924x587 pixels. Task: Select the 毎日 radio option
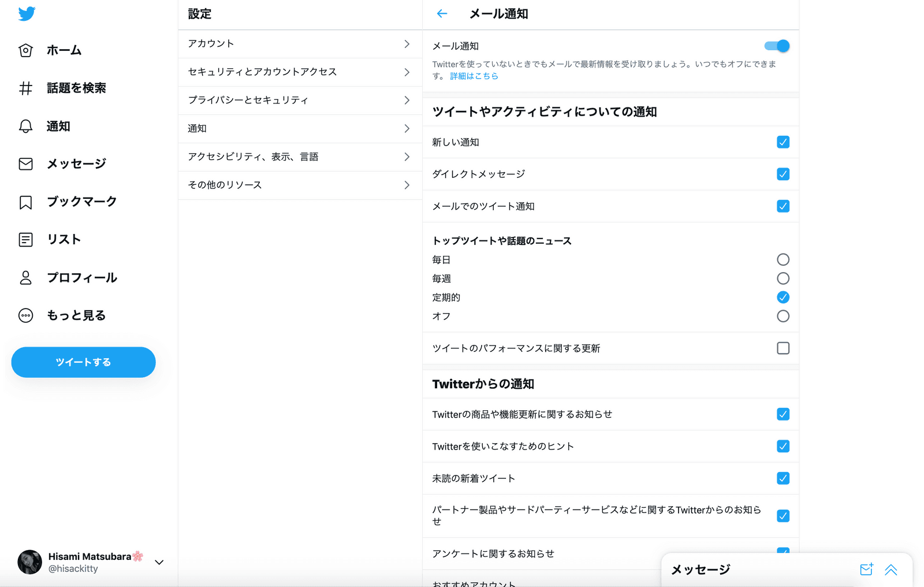(x=783, y=259)
